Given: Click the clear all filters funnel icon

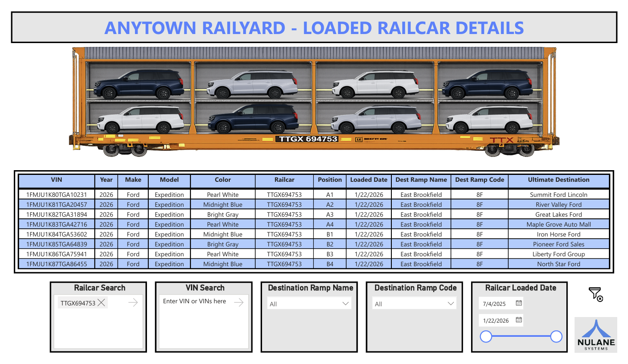Looking at the screenshot, I should click(596, 294).
